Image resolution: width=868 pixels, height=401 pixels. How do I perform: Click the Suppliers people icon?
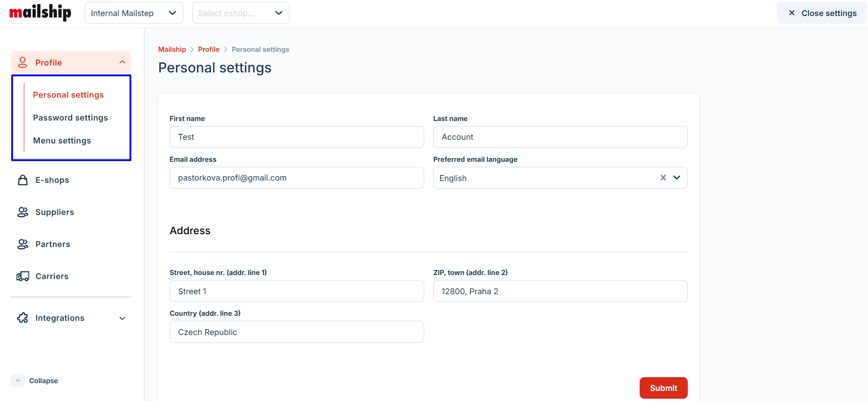pos(22,212)
